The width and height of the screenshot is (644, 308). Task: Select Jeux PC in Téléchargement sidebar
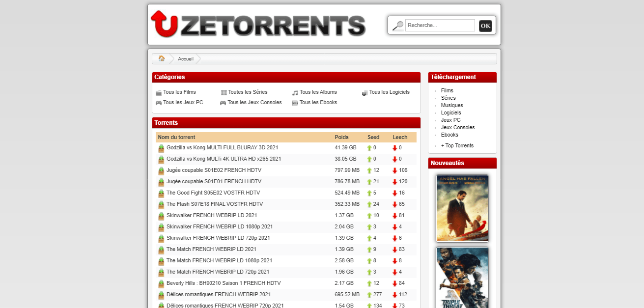point(450,120)
